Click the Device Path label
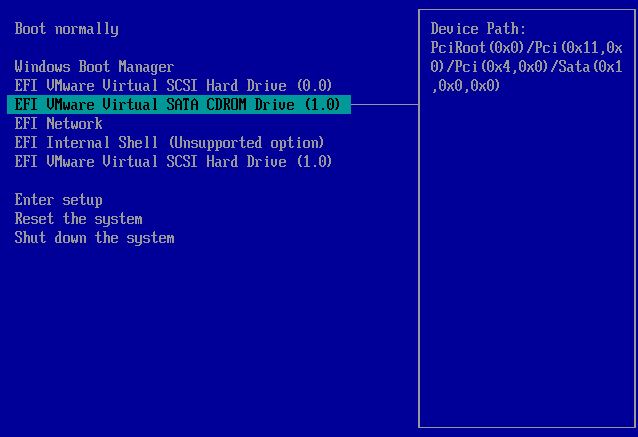This screenshot has width=638, height=437. 478,29
